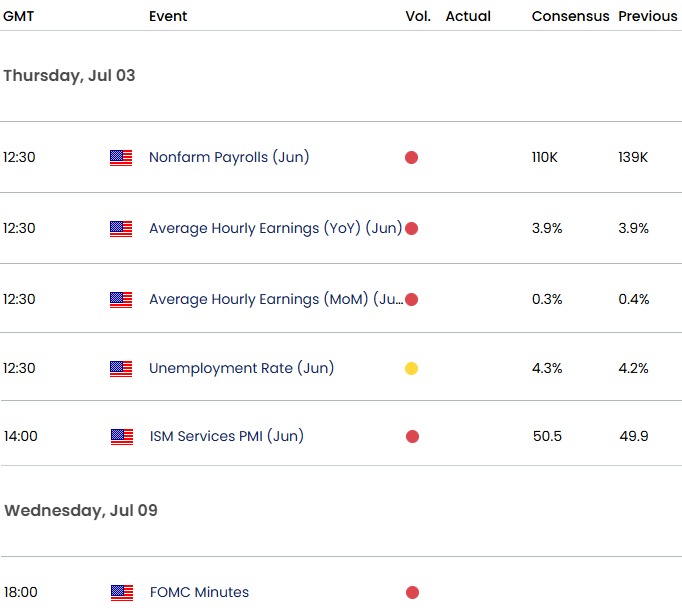Select the Average Hourly Earnings (MoM) event

point(275,299)
